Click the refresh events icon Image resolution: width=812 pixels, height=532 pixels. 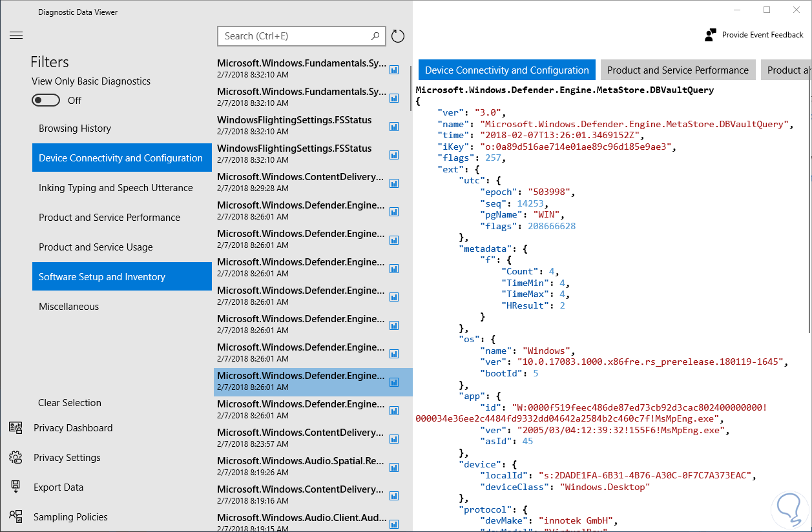(x=398, y=36)
